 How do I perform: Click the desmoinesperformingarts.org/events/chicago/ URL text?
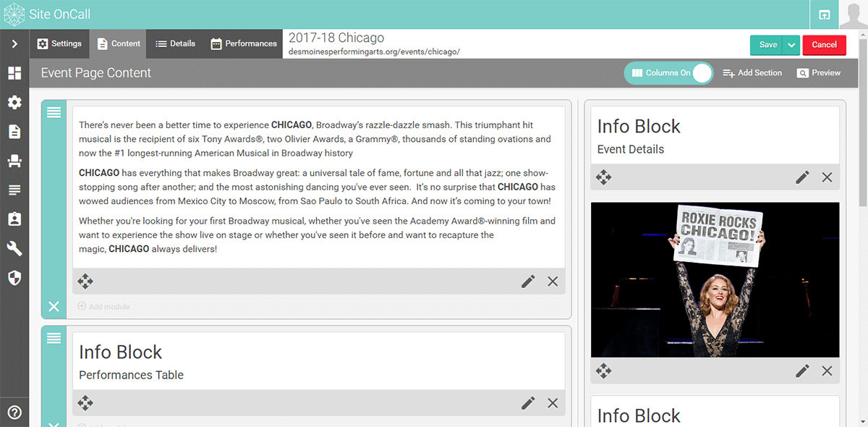(374, 52)
